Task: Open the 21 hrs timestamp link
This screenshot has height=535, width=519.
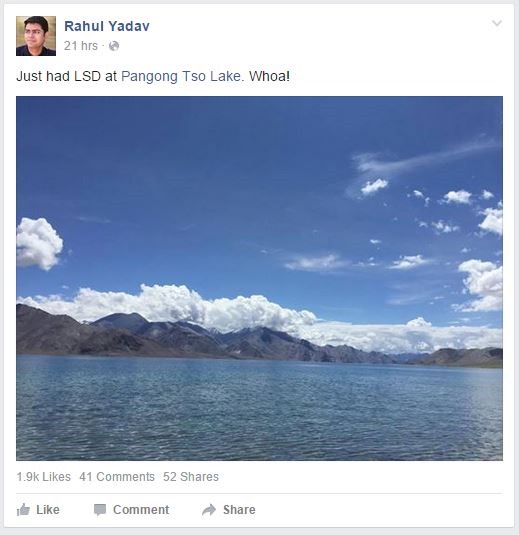Action: (x=81, y=46)
